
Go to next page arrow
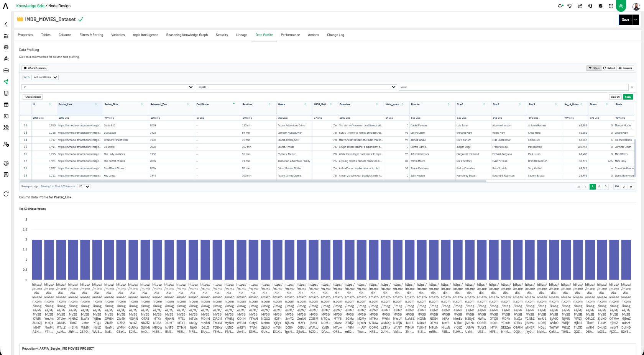point(624,186)
